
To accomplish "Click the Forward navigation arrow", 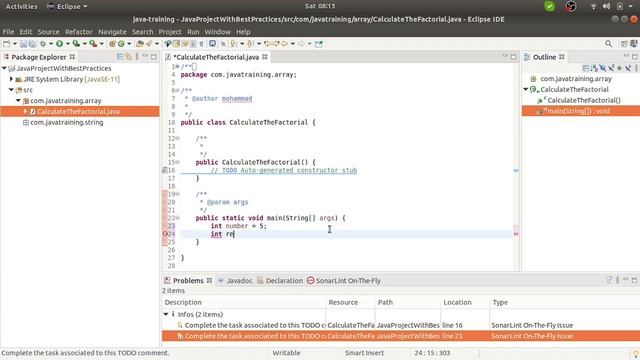I will point(301,44).
